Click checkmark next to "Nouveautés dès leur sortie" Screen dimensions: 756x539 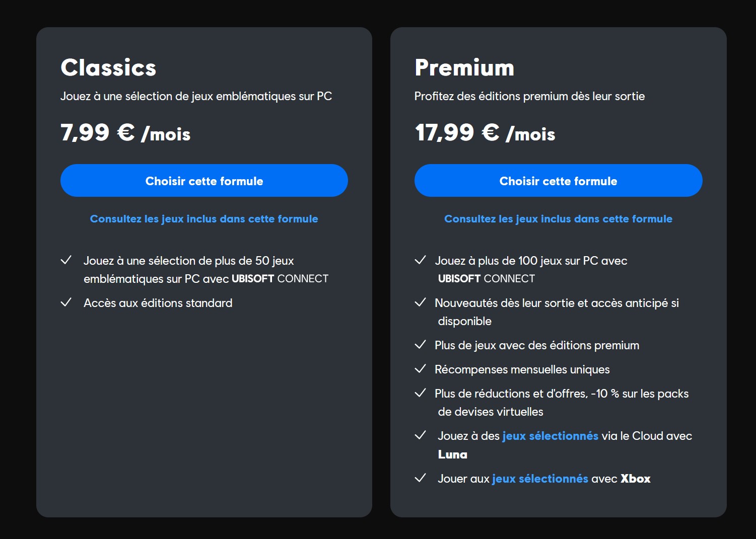[420, 302]
